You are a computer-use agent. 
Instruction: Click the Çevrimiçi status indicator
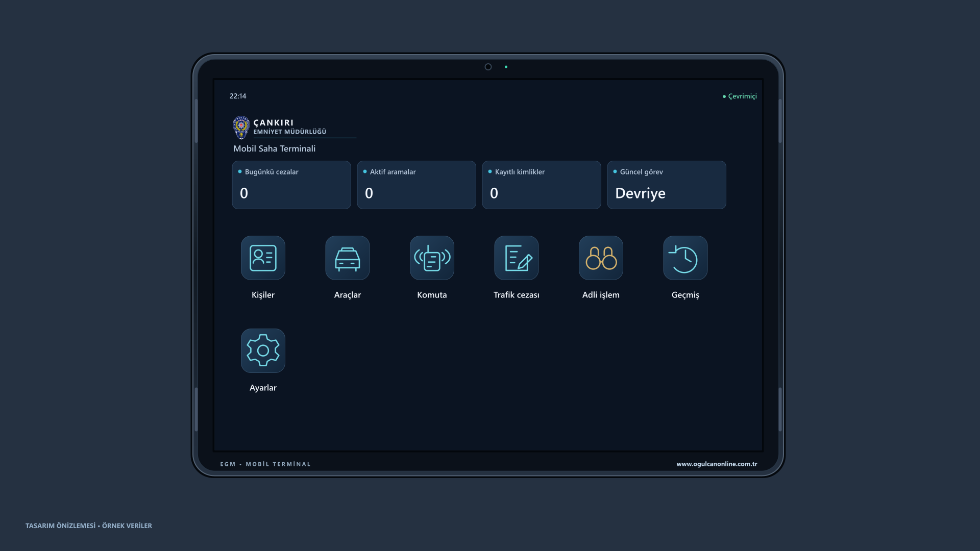740,96
